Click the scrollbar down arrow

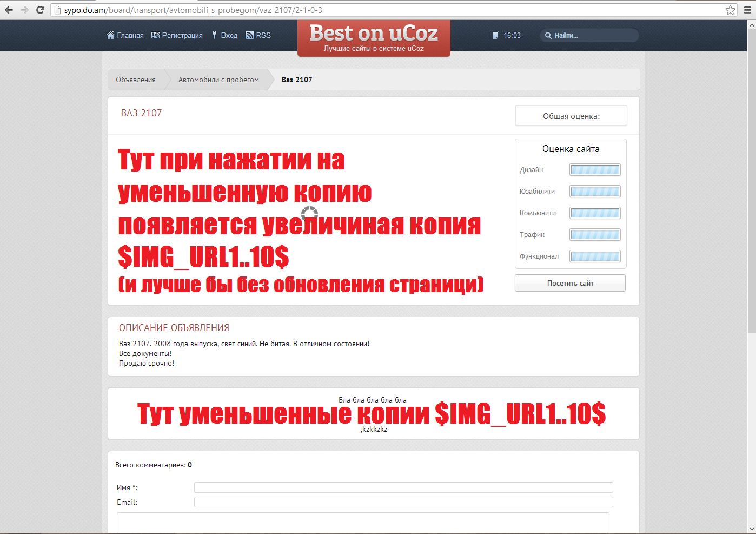click(x=751, y=529)
